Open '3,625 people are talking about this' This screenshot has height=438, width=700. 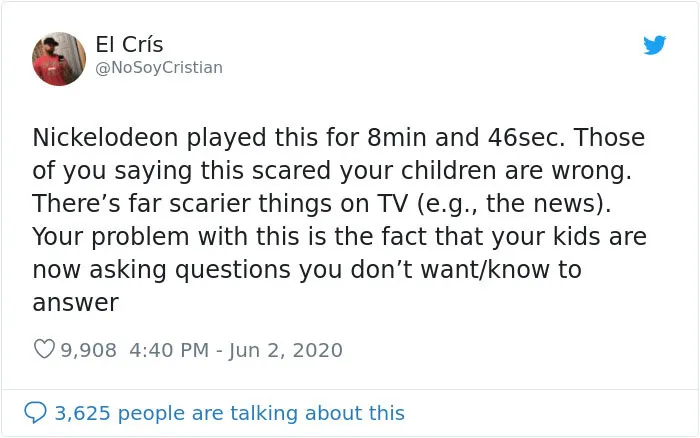pyautogui.click(x=229, y=413)
